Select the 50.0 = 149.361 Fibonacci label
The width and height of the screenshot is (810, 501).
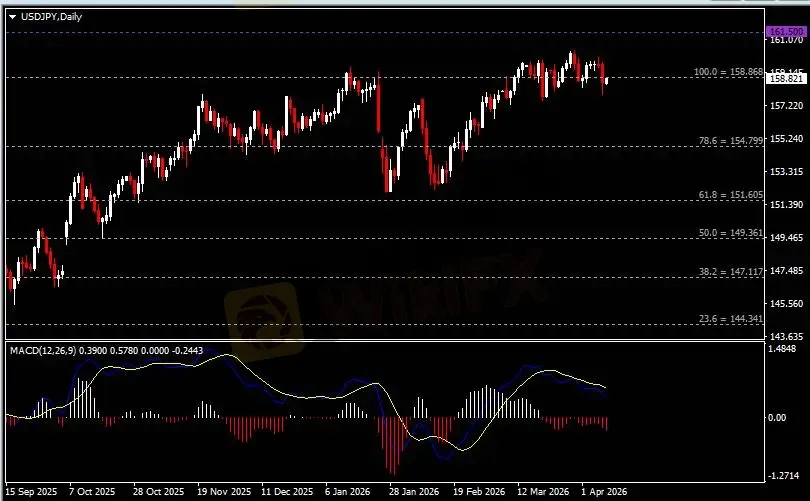pos(731,233)
